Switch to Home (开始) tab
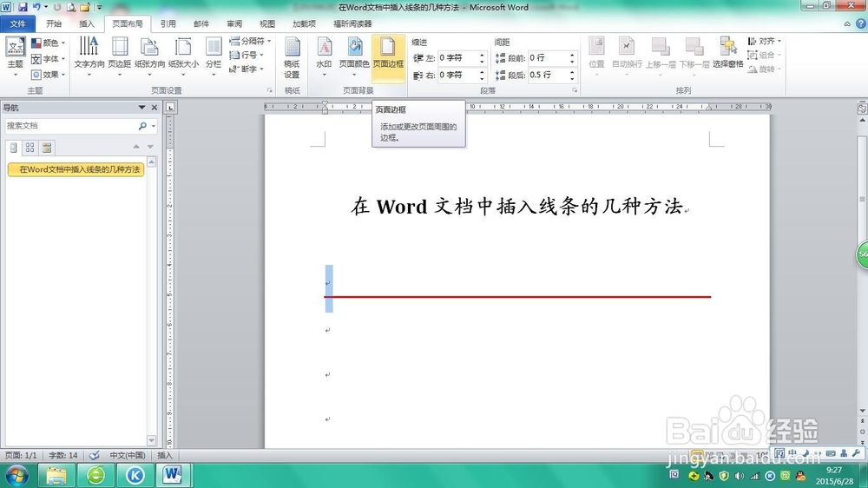This screenshot has height=488, width=868. point(54,23)
